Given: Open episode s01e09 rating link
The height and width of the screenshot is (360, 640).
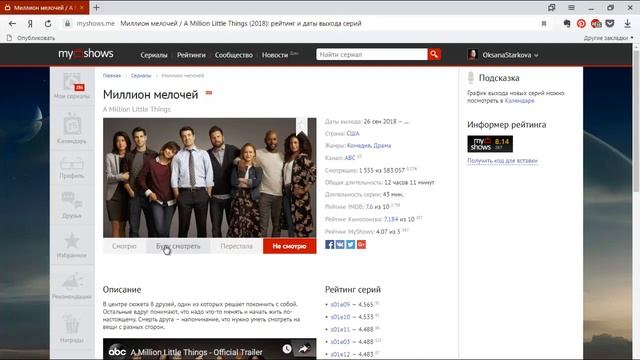Looking at the screenshot, I should 340,304.
